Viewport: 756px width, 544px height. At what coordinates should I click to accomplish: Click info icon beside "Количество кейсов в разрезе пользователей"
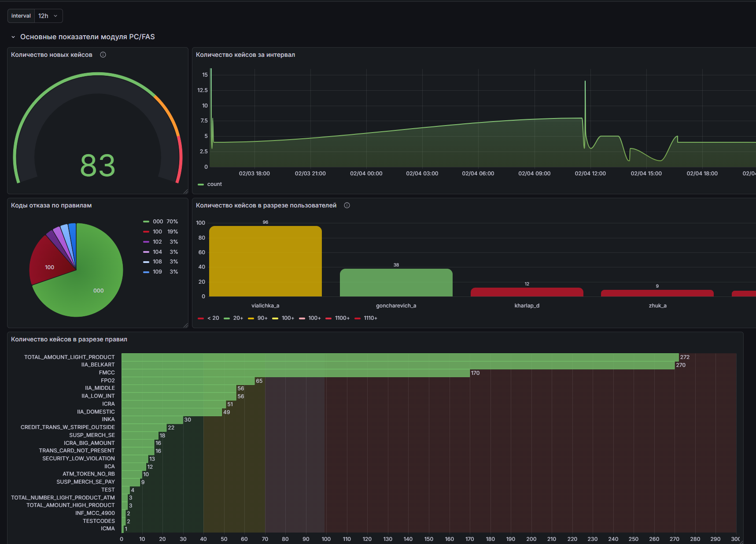tap(347, 205)
